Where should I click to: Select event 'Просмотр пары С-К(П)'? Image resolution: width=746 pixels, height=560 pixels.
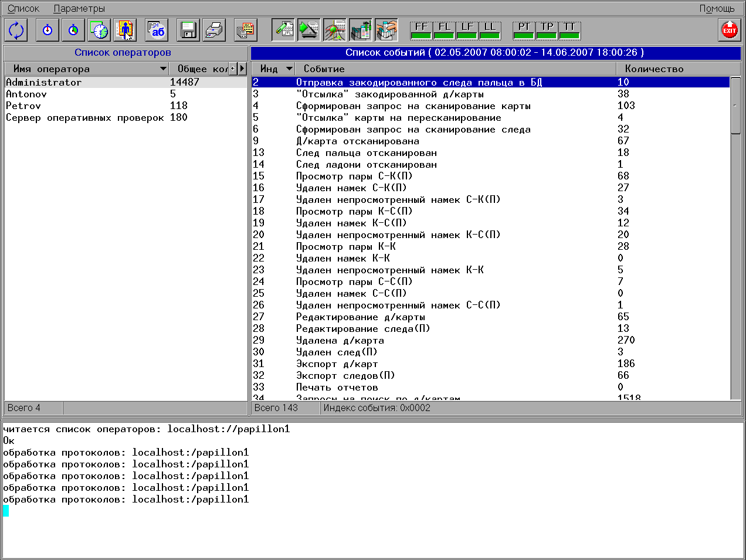pyautogui.click(x=491, y=176)
